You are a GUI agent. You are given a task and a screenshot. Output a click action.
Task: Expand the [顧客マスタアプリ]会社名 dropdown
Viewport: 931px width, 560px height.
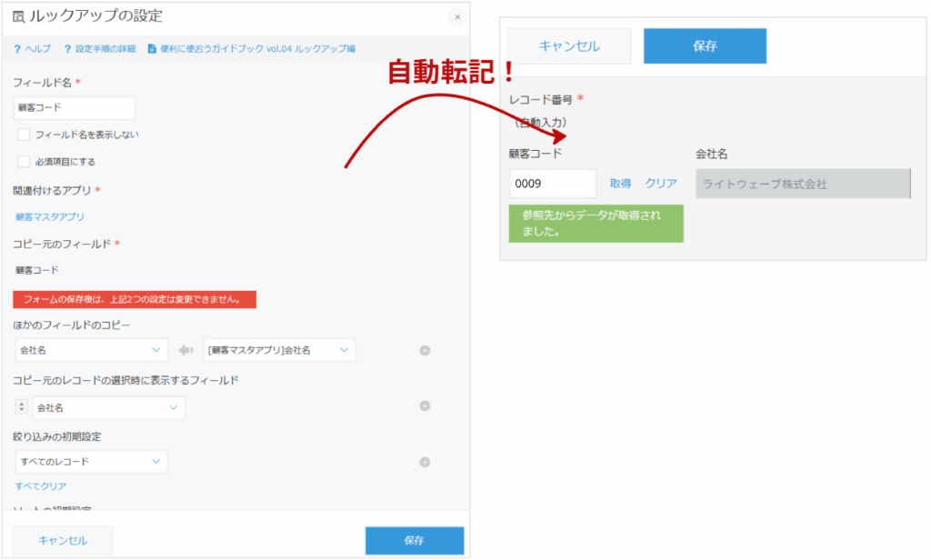coord(279,350)
